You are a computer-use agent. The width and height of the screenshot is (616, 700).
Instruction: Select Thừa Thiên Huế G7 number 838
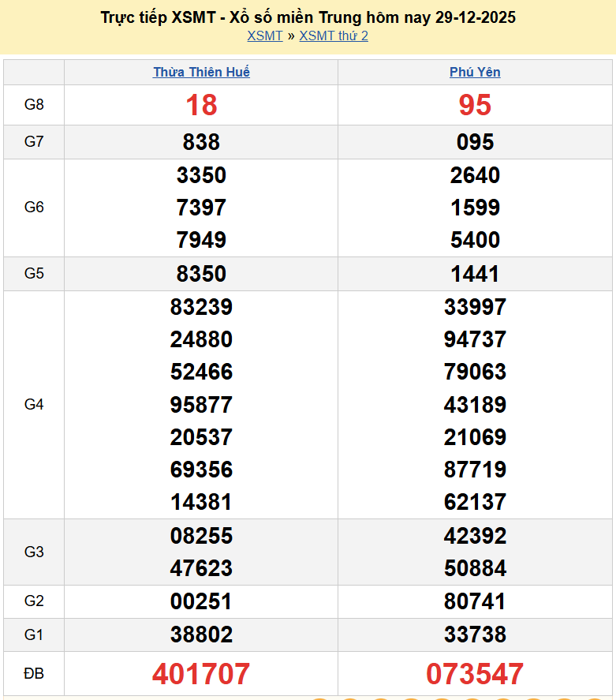pos(201,142)
